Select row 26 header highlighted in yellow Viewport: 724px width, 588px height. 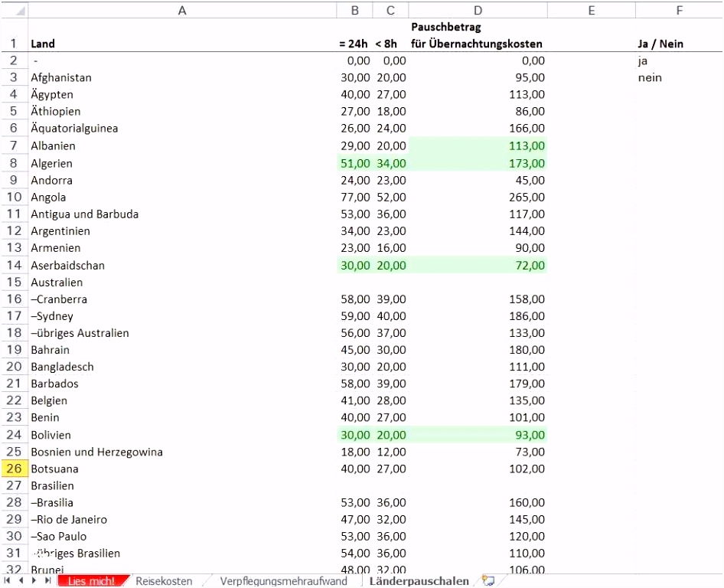pos(15,469)
